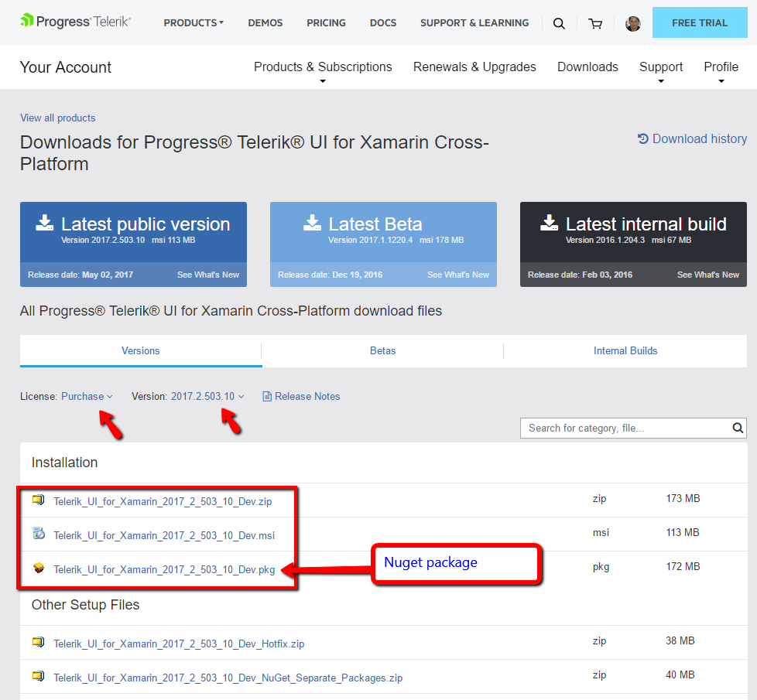Click Release date: Feb 03, 2016 text
This screenshot has height=700, width=757.
pyautogui.click(x=581, y=275)
